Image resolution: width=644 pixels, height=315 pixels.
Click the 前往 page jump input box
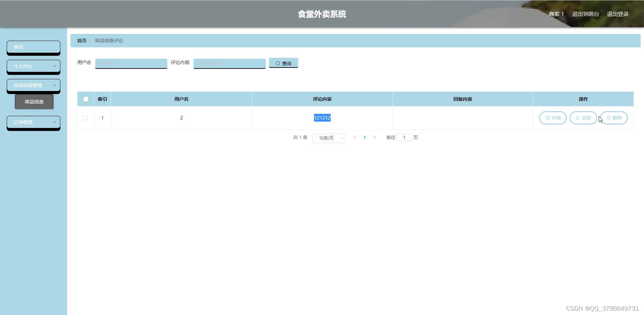coord(404,137)
